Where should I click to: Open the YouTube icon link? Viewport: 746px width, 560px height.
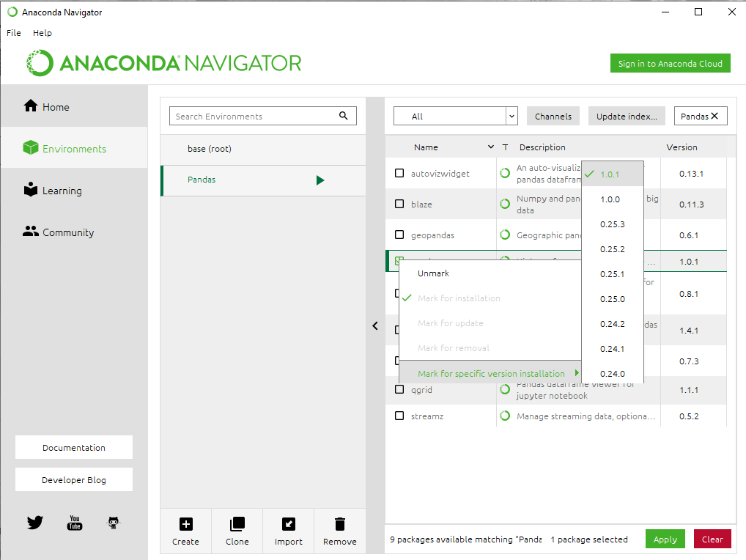[x=74, y=523]
